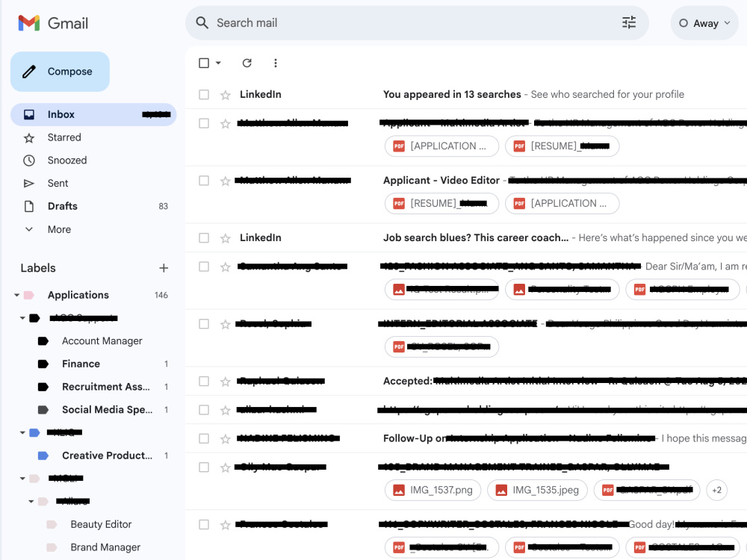Image resolution: width=747 pixels, height=560 pixels.
Task: Star the Follow-Up email
Action: pyautogui.click(x=226, y=438)
